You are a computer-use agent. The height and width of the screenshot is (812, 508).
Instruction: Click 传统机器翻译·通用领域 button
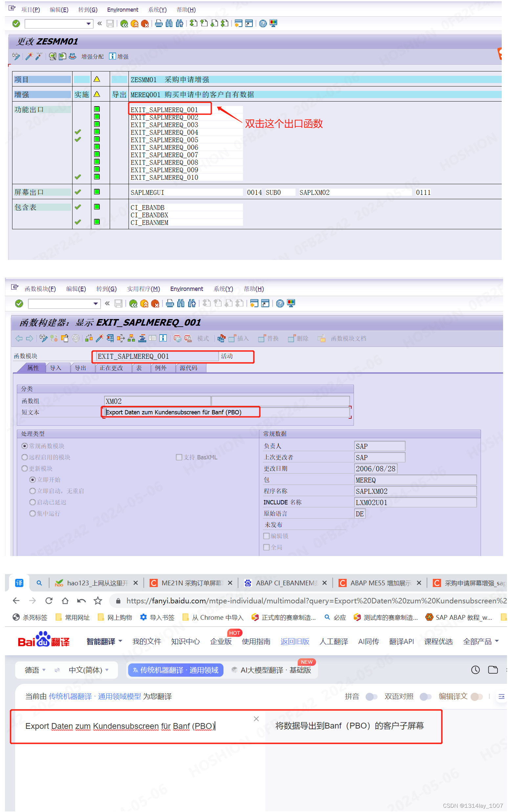(x=176, y=670)
